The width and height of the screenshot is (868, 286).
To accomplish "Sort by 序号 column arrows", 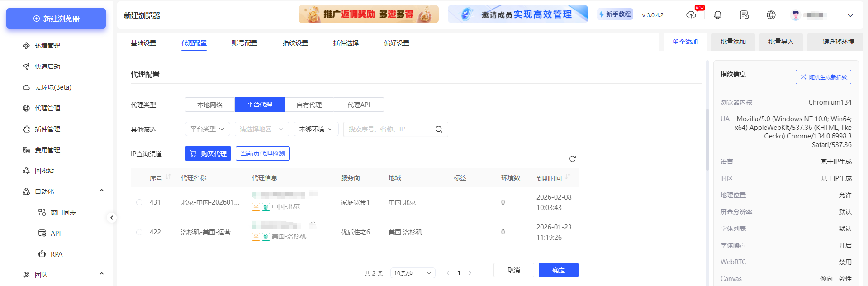I will click(168, 177).
